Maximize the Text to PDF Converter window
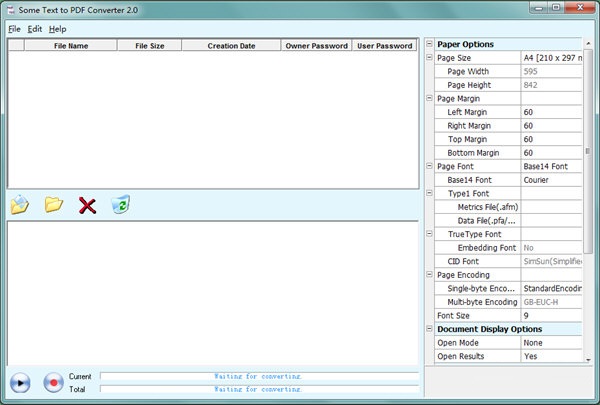This screenshot has height=405, width=600. (x=556, y=8)
